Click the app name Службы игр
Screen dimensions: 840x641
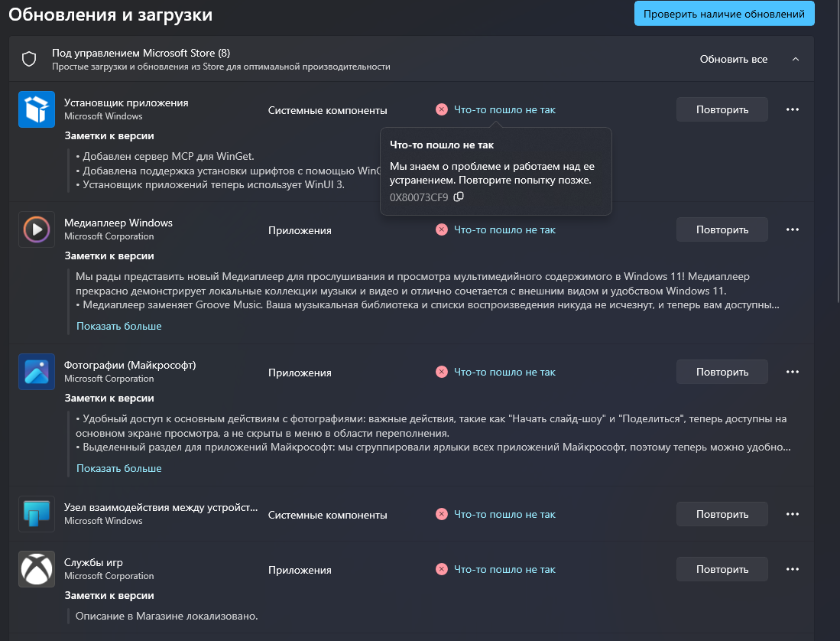93,562
